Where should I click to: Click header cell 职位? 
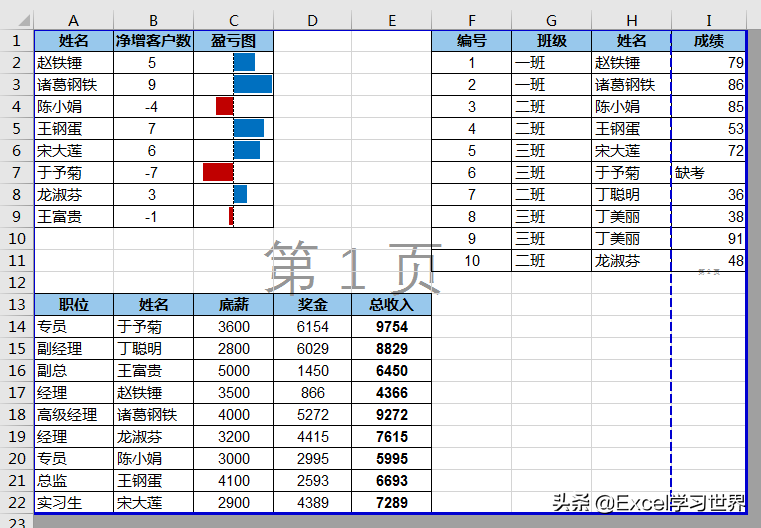pyautogui.click(x=74, y=305)
